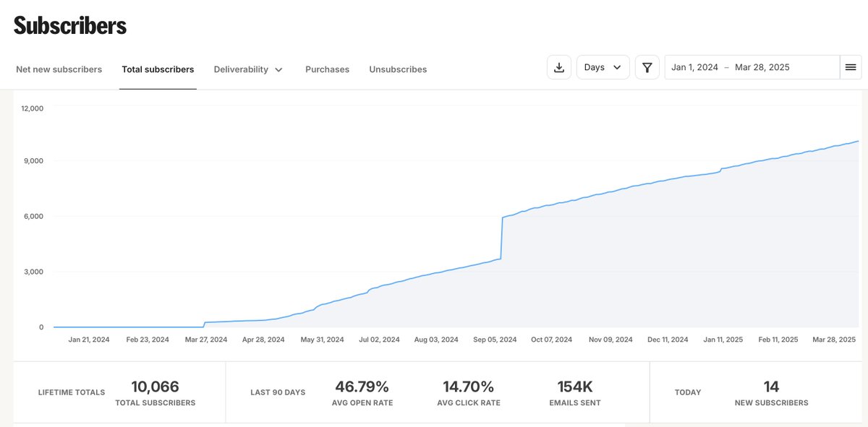868x427 pixels.
Task: Click the Subscribers page heading
Action: click(70, 25)
